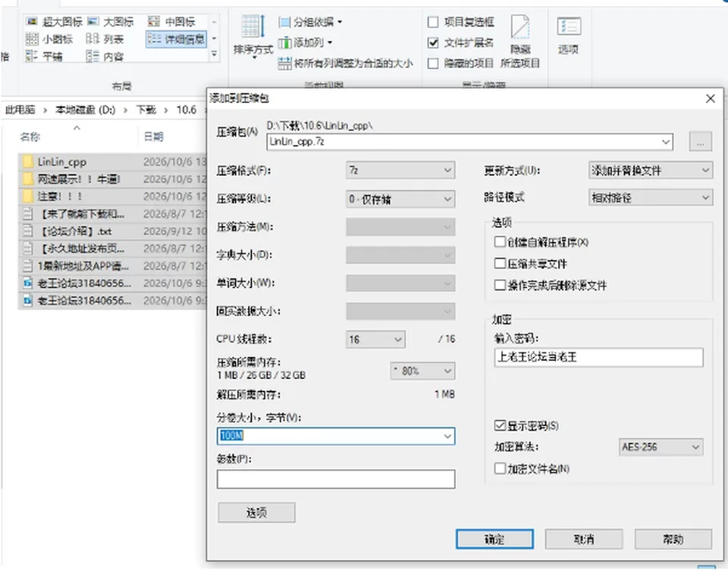Open the 选项 folder options icon

point(569,28)
